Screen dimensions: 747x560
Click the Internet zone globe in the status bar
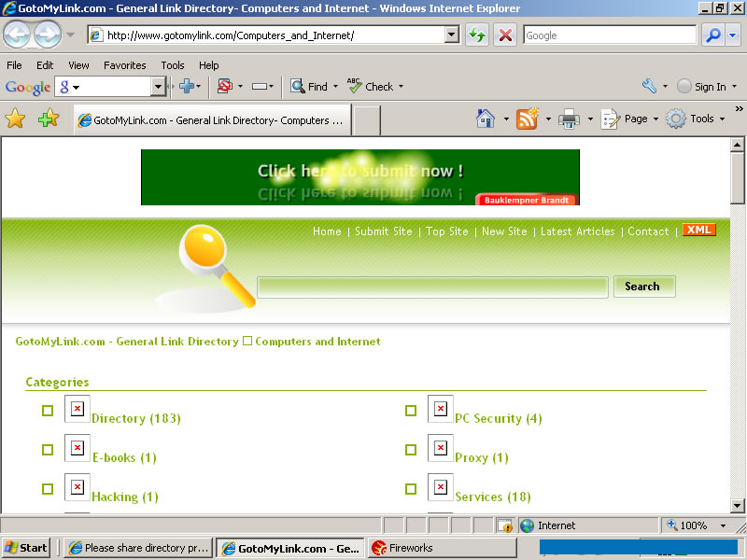coord(527,525)
